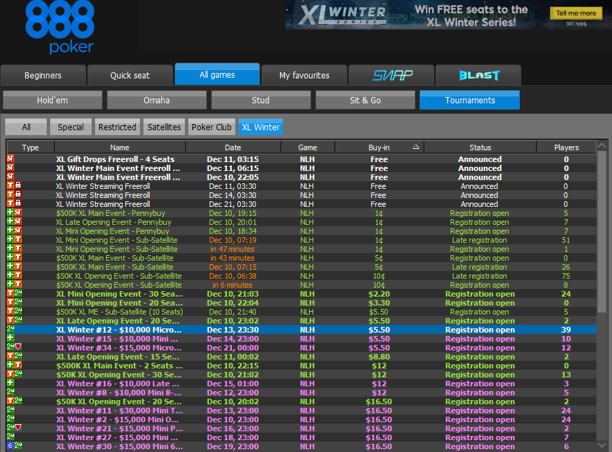
Task: Select XL Winter #2 - $15,000 Mini O... row
Action: (301, 419)
